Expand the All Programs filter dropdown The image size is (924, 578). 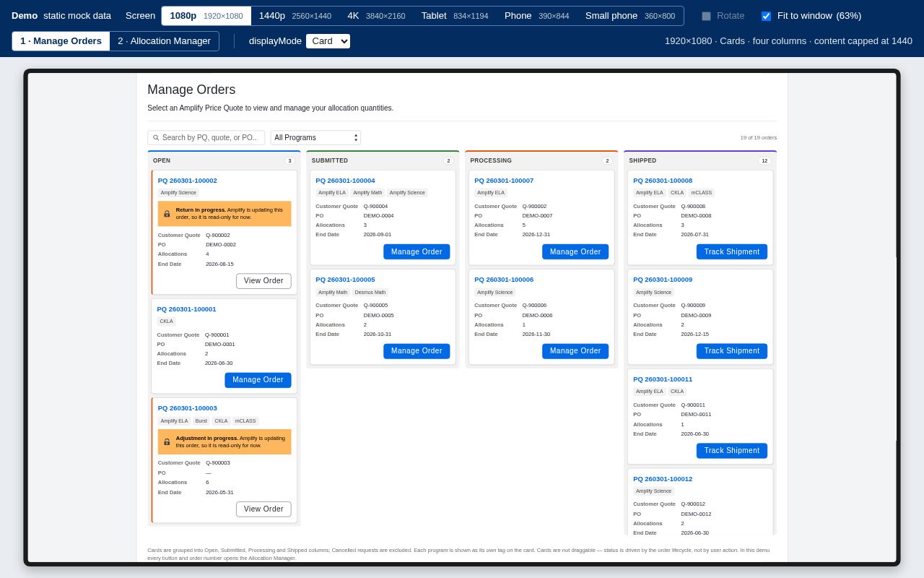pos(315,138)
